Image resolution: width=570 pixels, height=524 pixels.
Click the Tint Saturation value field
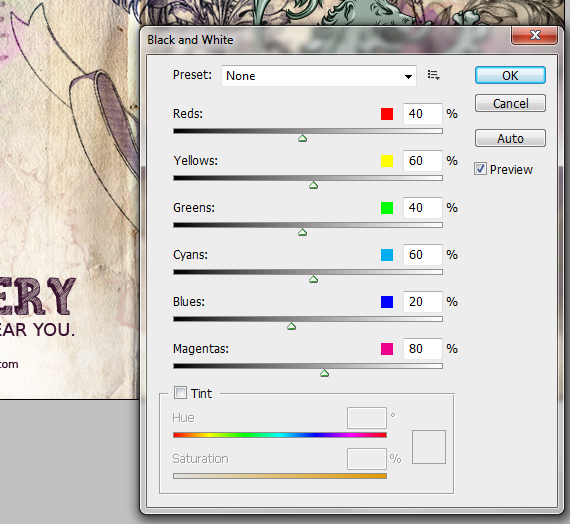point(367,459)
